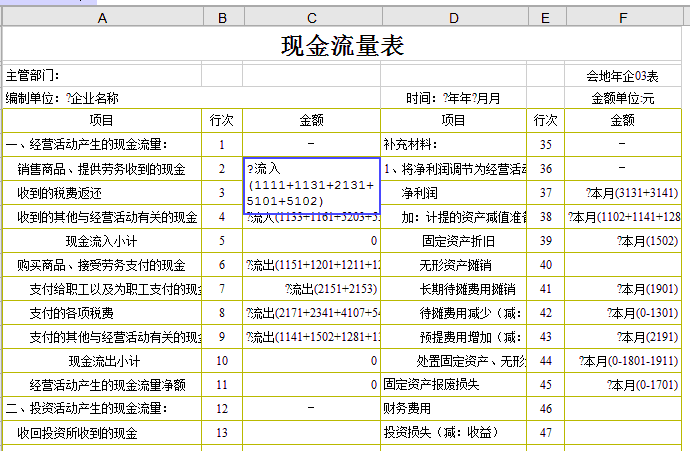The width and height of the screenshot is (690, 451).
Task: Click inside the active formula edit box
Action: (311, 185)
